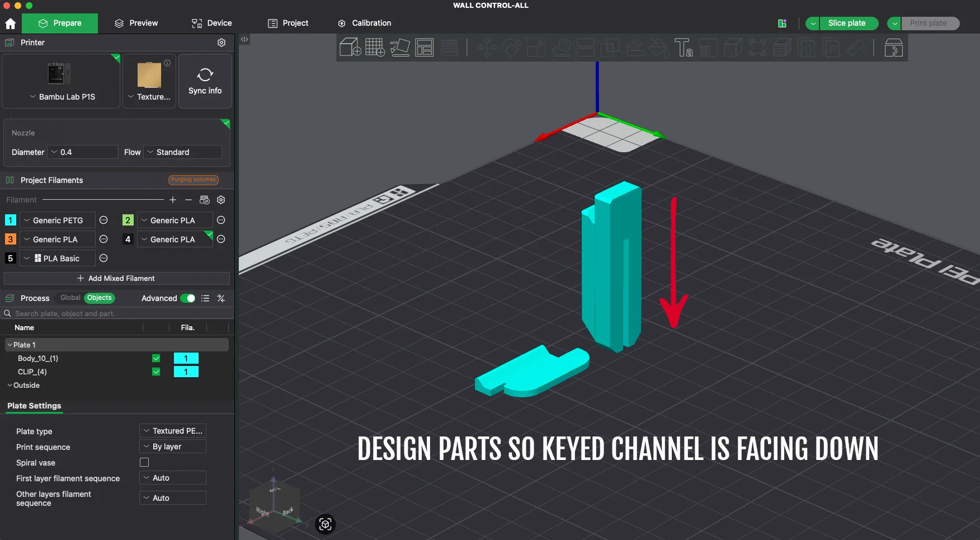The height and width of the screenshot is (540, 980).
Task: Enable the Spiral vase checkbox
Action: (x=144, y=462)
